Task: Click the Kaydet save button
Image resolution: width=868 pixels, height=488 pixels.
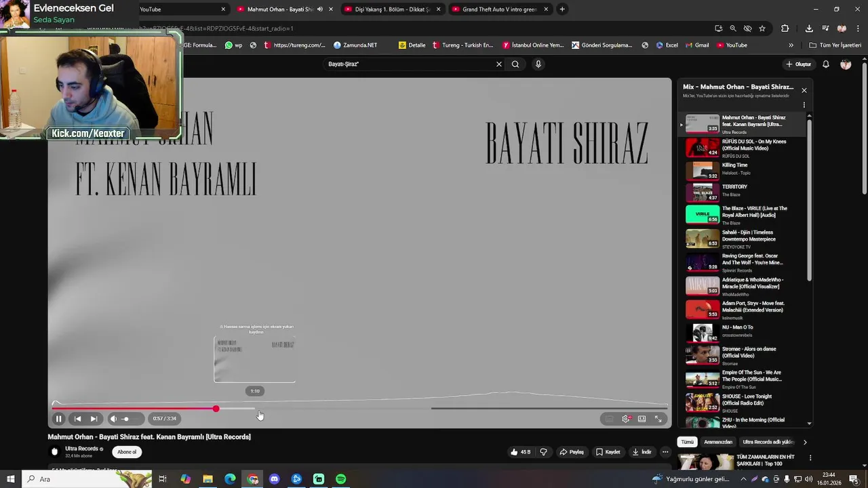Action: 608,452
